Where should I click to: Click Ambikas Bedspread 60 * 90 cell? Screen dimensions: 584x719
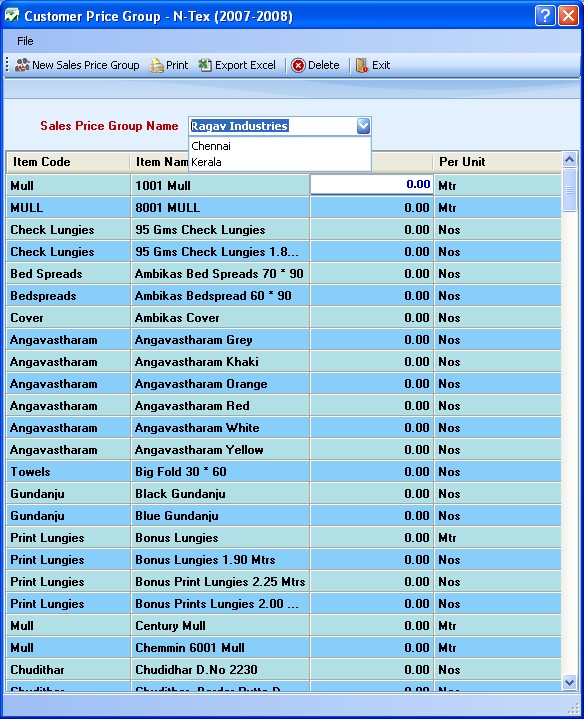[x=220, y=296]
